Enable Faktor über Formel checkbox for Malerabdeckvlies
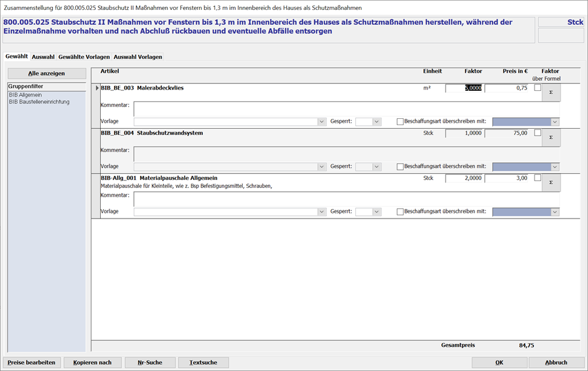 point(538,88)
